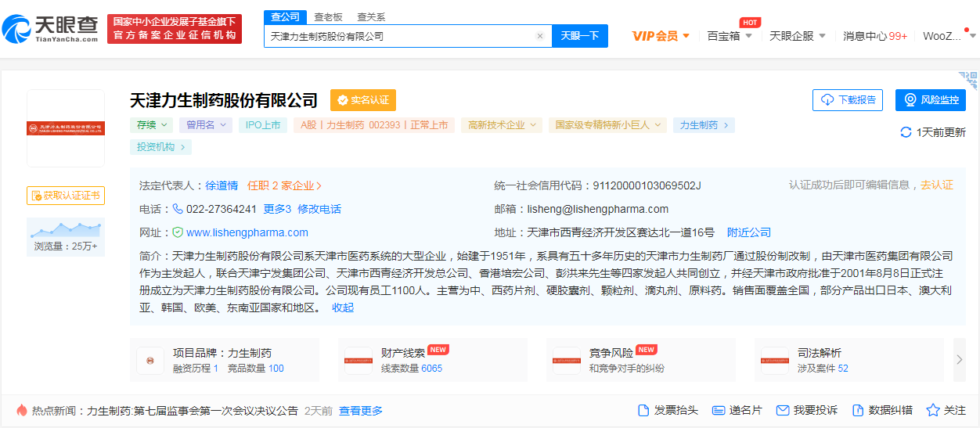Open the 司法解析 card icon
Image resolution: width=980 pixels, height=428 pixels.
click(775, 361)
